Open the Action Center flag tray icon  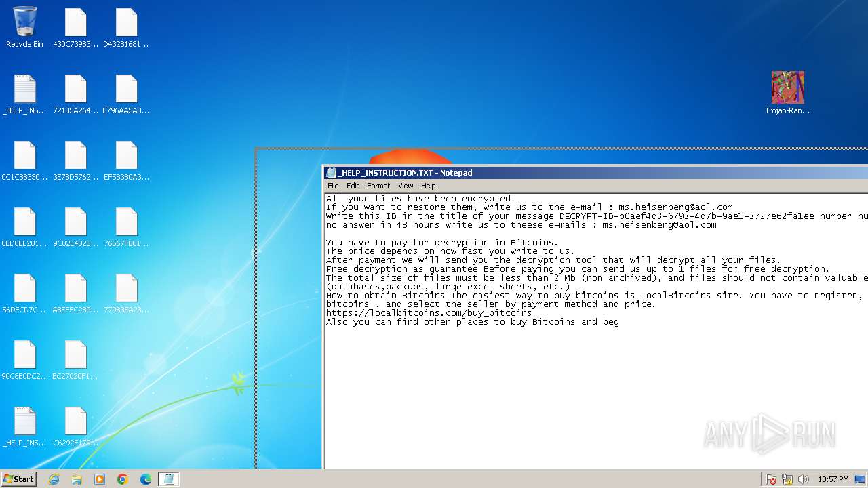[771, 479]
